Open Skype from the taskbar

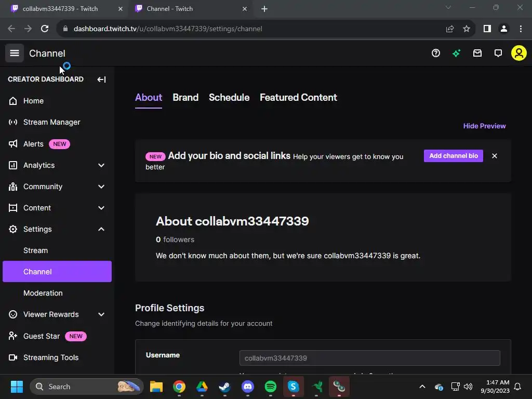(x=293, y=387)
